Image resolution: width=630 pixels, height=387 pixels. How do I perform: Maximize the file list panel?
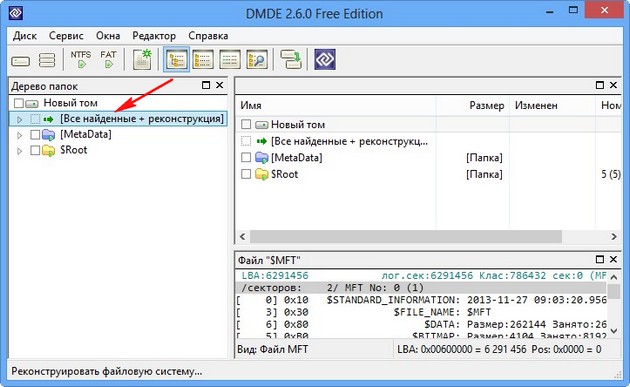pyautogui.click(x=599, y=85)
